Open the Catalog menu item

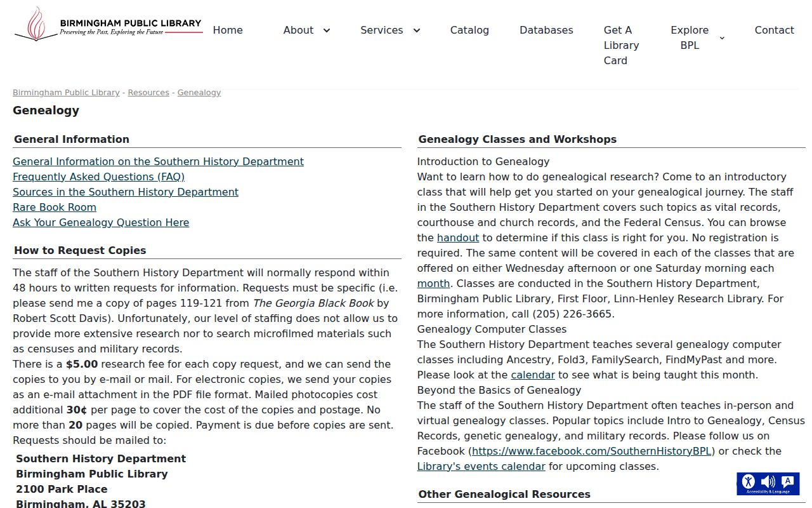469,30
